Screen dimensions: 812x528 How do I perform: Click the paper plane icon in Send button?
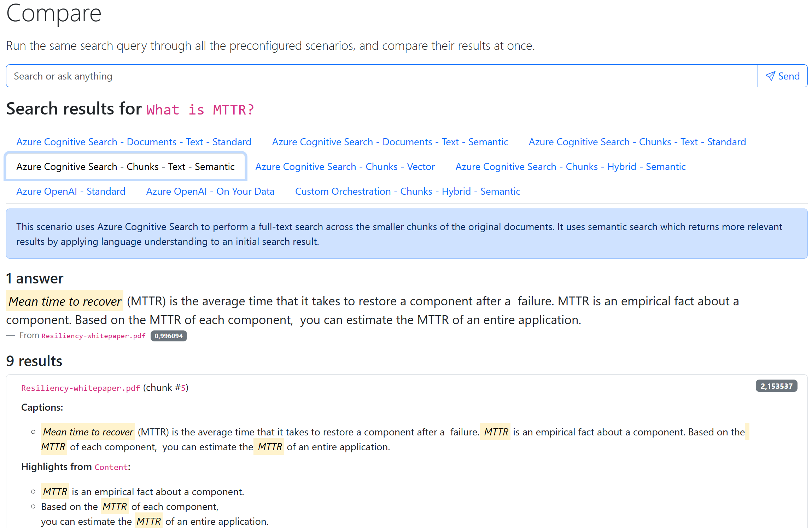[770, 76]
